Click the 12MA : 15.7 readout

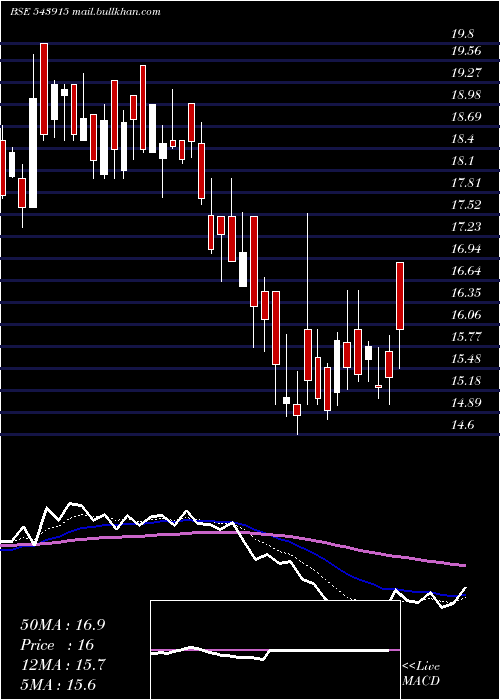[62, 665]
